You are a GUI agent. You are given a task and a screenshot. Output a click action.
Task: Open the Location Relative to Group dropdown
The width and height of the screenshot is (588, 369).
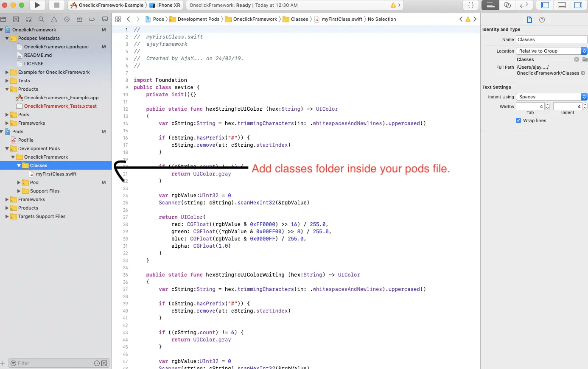tap(552, 51)
